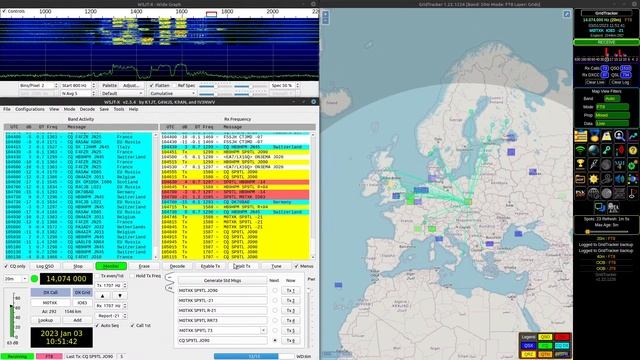Open the line chart statistics icon in GridTracker
The height and width of the screenshot is (360, 640).
tap(633, 136)
